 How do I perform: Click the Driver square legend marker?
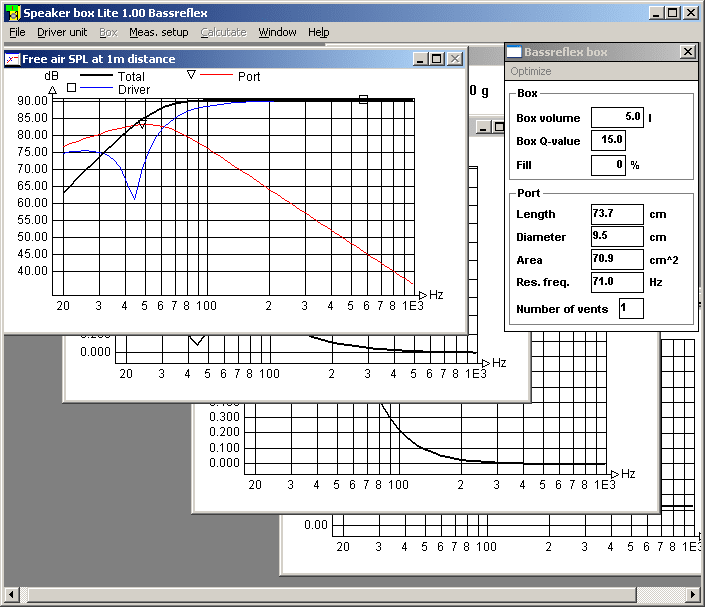click(70, 89)
